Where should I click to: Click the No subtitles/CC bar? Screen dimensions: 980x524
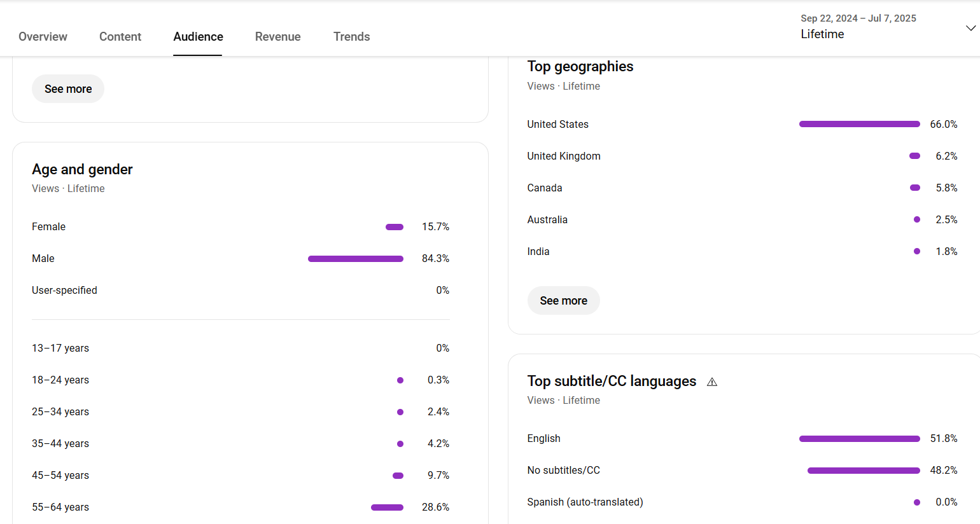864,471
